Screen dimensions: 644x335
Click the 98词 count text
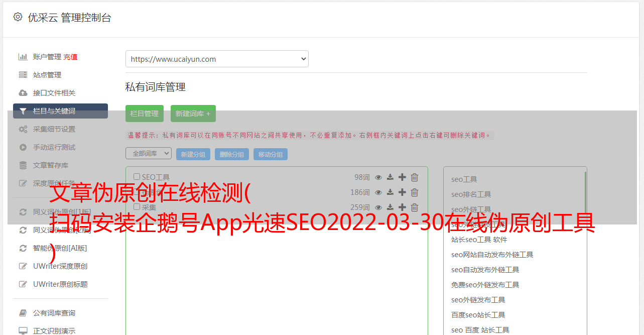tap(362, 177)
